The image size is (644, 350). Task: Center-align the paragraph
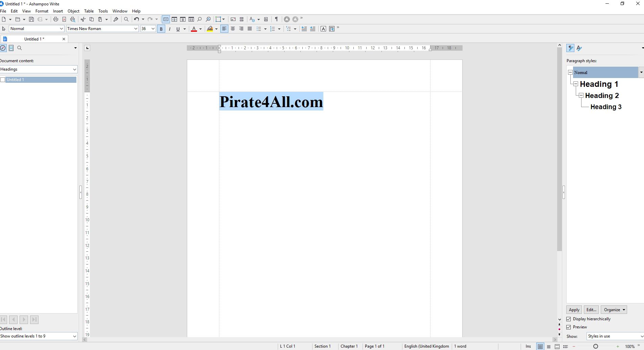point(233,29)
